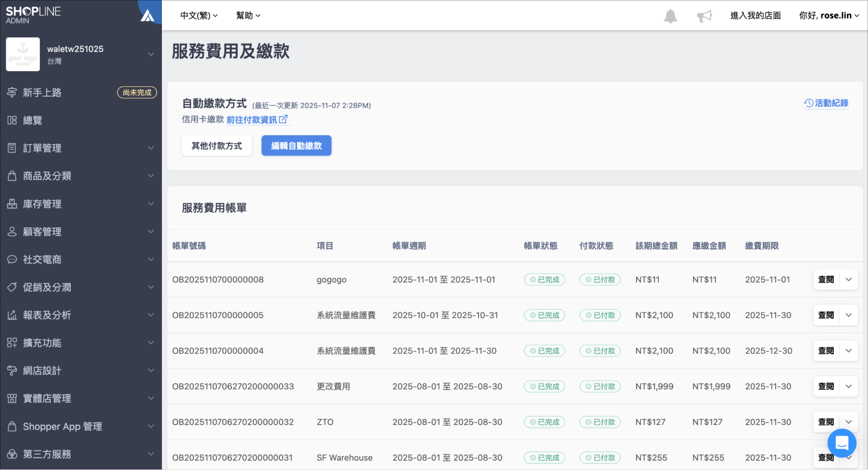This screenshot has height=470, width=868.
Task: Click the 其他付款方式 button
Action: click(217, 146)
